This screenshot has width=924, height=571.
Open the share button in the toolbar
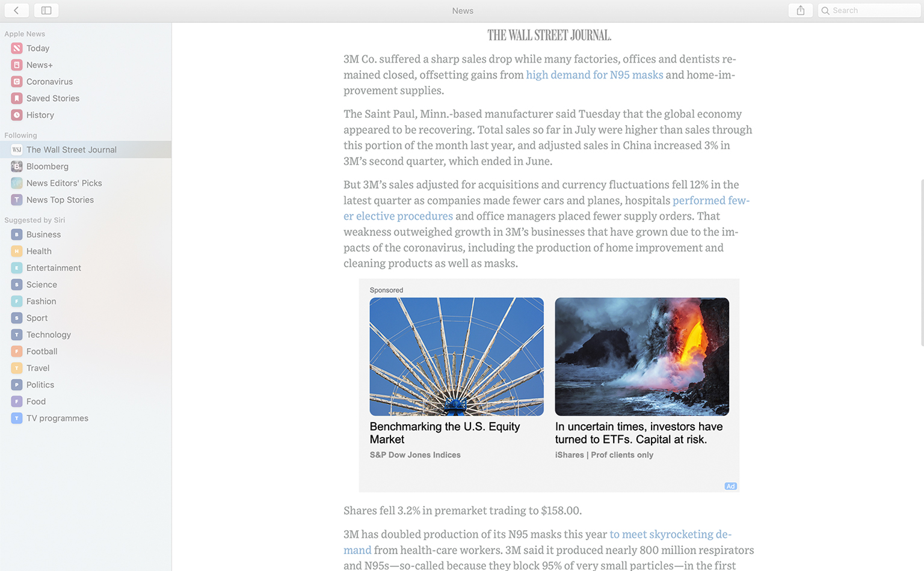(x=801, y=10)
